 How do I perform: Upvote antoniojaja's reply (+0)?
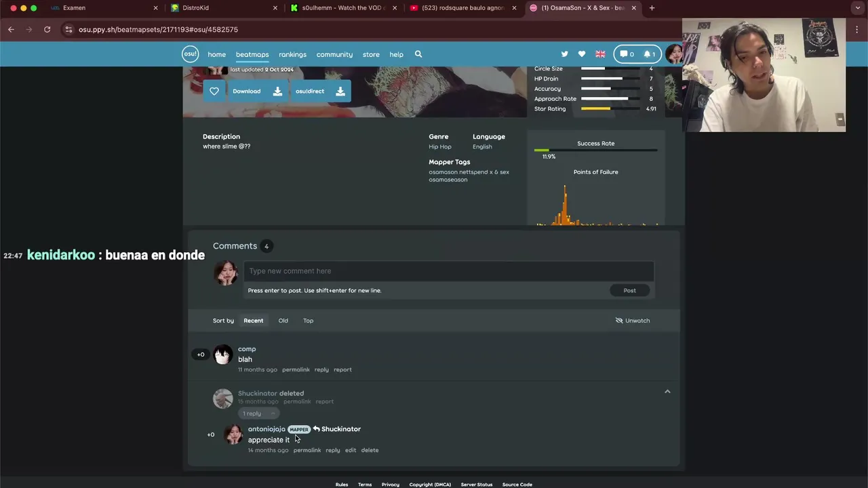click(x=211, y=434)
